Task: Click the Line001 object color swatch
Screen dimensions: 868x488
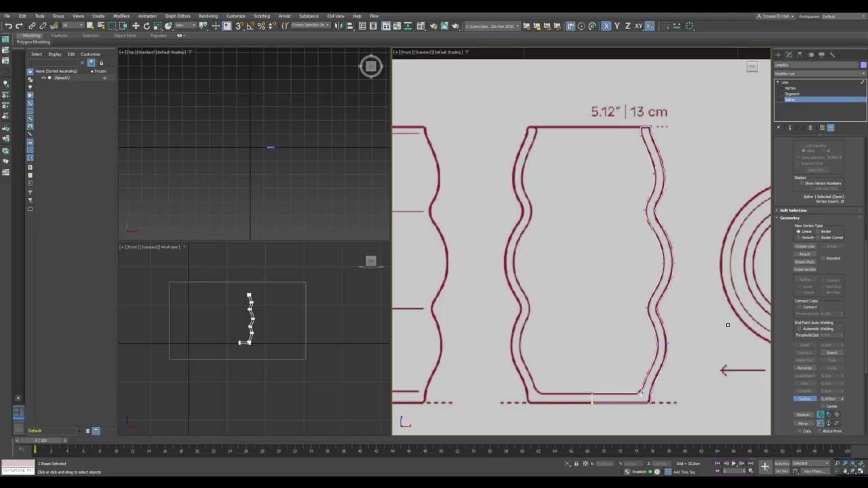Action: click(x=863, y=65)
